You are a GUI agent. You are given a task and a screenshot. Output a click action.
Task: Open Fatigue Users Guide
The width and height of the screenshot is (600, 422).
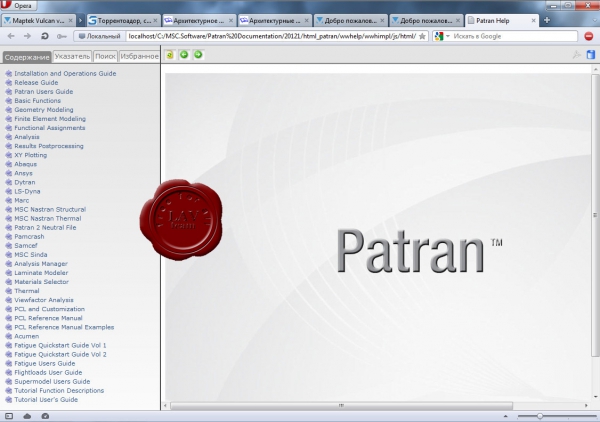point(45,363)
